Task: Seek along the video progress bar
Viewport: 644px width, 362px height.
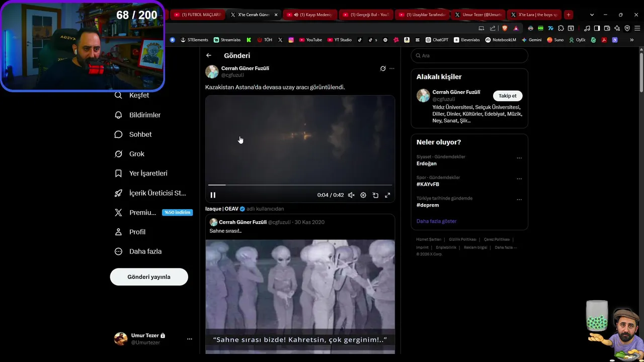Action: coord(300,185)
